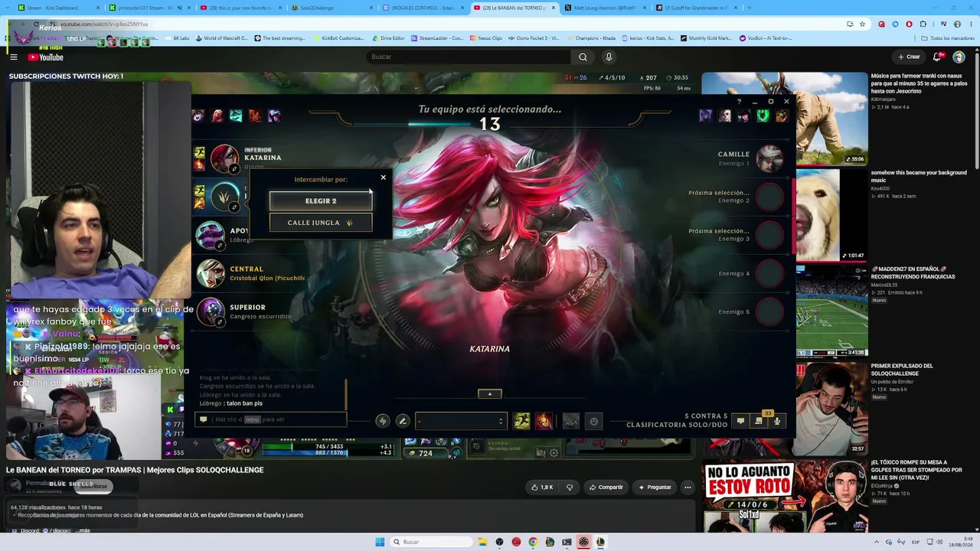Go to the YouTube home logo
Image resolution: width=980 pixels, height=551 pixels.
[45, 57]
